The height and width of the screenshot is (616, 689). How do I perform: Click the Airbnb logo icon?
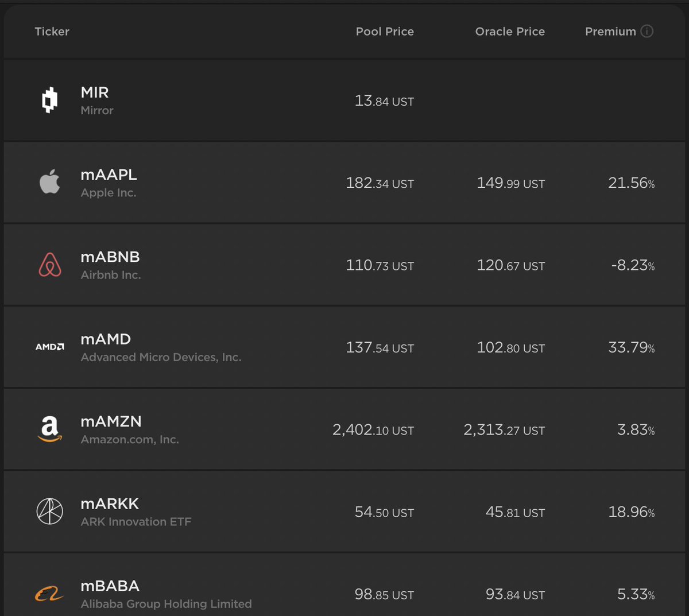point(50,264)
